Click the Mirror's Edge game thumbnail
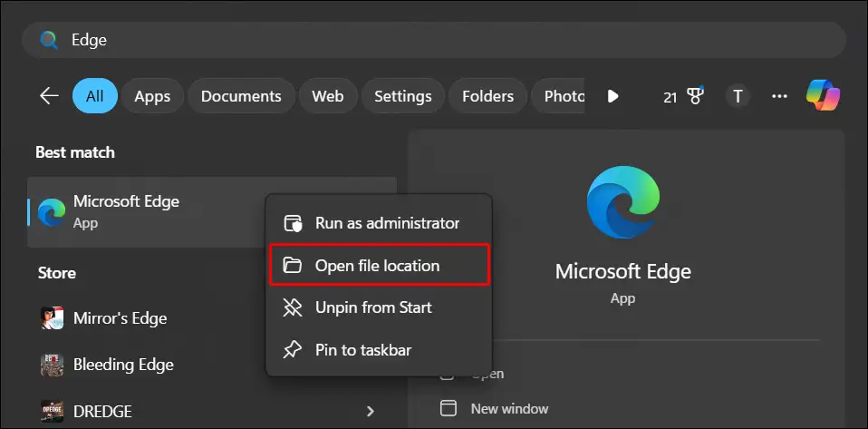 [x=52, y=318]
